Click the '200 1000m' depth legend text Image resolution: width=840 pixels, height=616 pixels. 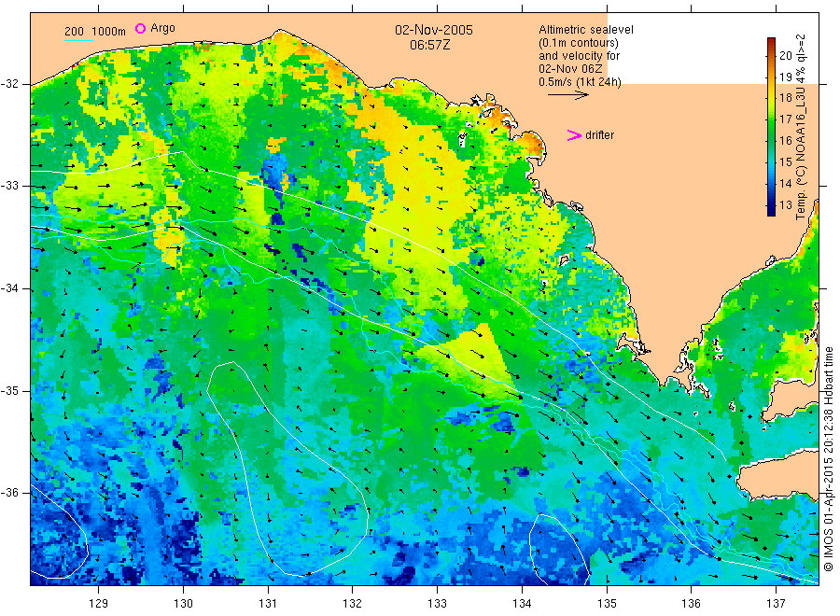(x=95, y=32)
